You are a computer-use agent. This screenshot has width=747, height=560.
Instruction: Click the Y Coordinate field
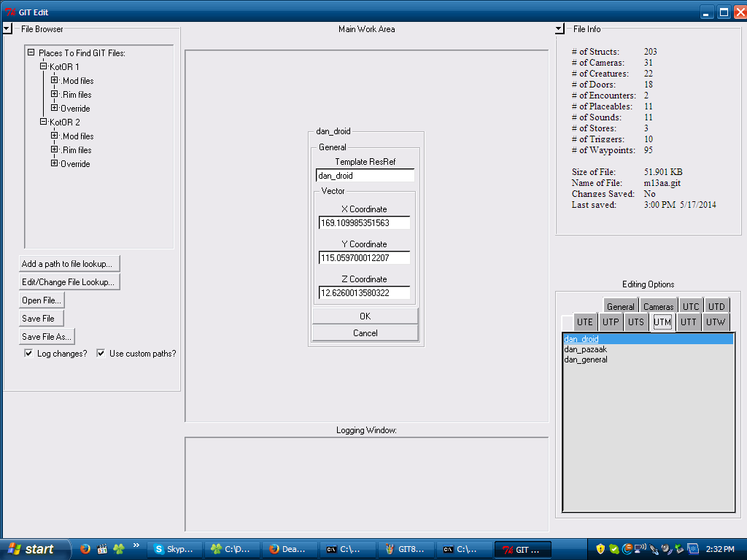pos(365,257)
